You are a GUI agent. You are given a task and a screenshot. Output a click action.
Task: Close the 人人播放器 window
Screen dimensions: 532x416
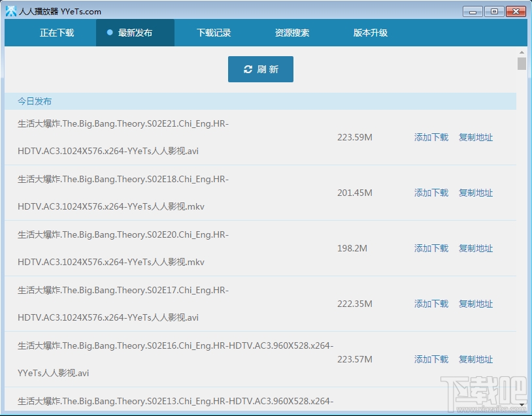(x=516, y=12)
